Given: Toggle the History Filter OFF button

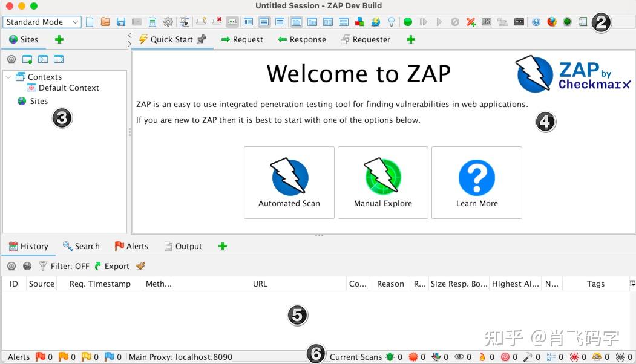Looking at the screenshot, I should [68, 266].
